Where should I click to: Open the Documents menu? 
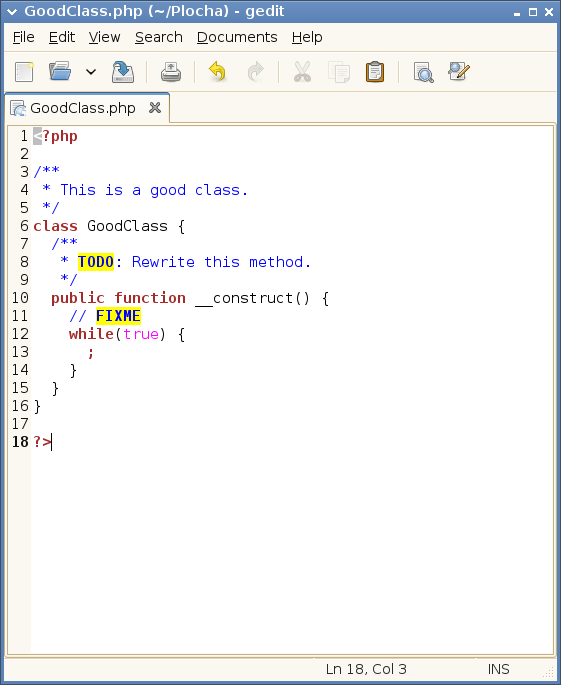tap(237, 38)
